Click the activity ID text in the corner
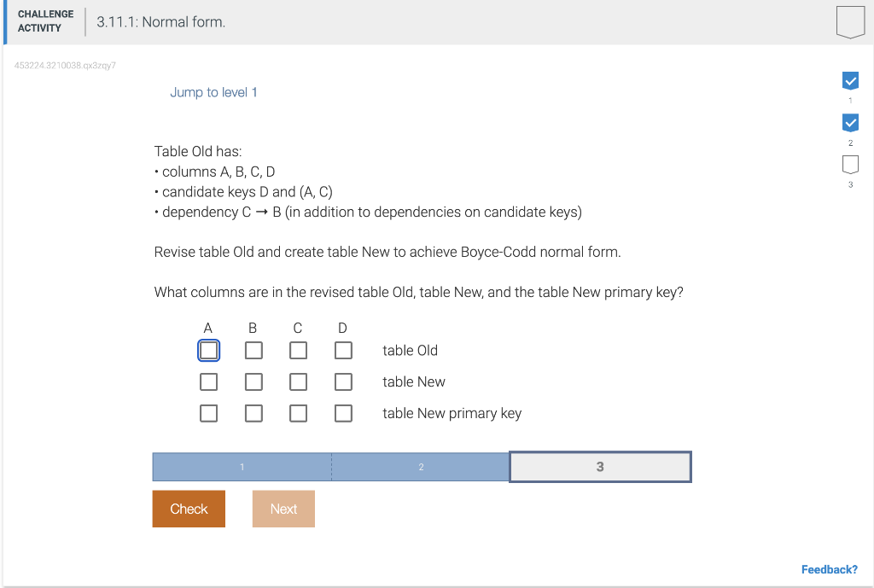 pos(66,65)
